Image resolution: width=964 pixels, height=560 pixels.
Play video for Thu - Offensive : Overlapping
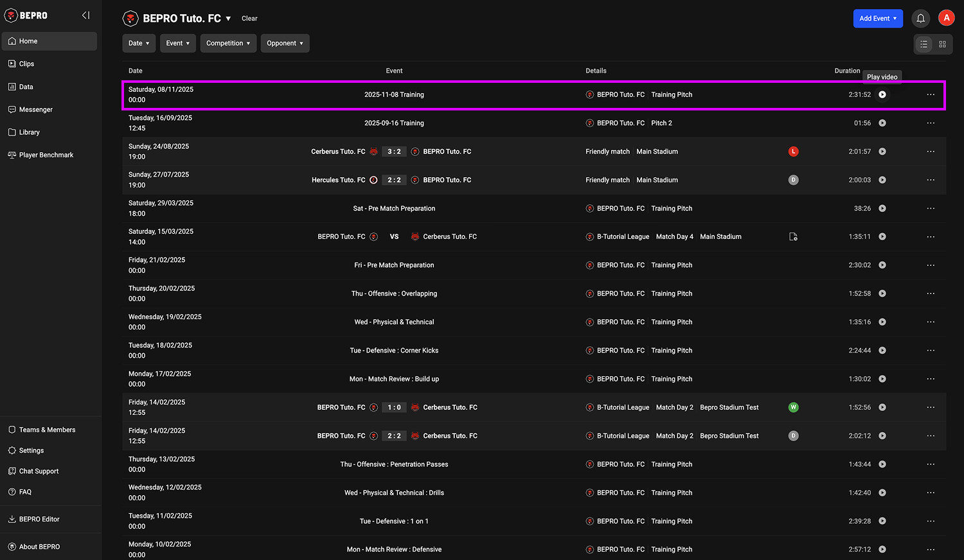click(x=882, y=293)
